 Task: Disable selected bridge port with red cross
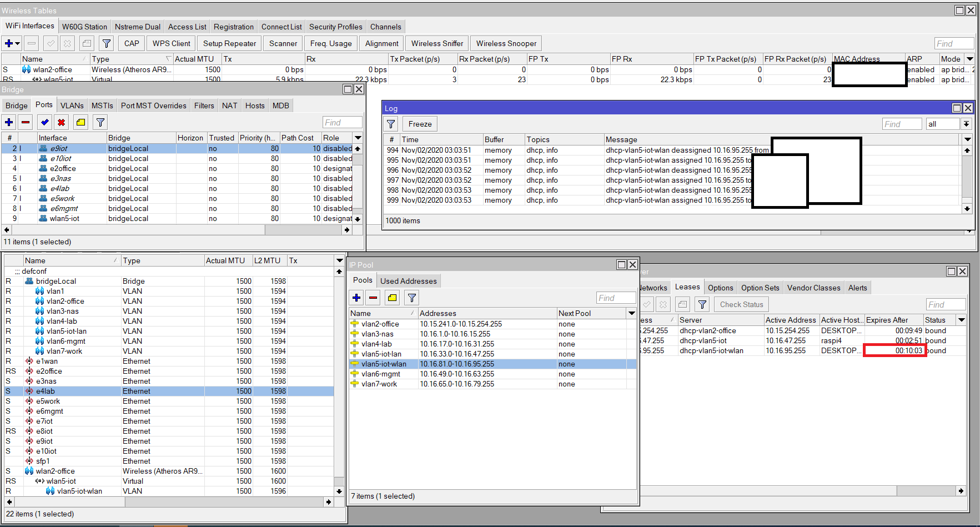point(62,122)
